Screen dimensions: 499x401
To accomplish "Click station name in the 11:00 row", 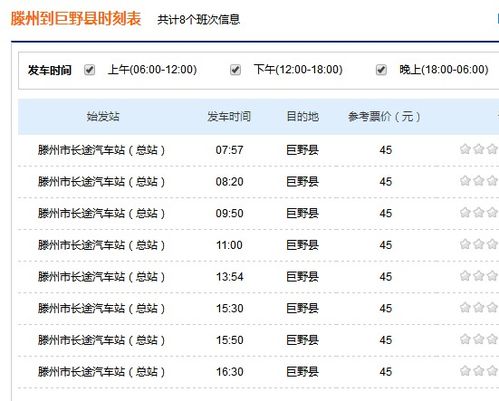I will point(101,245).
